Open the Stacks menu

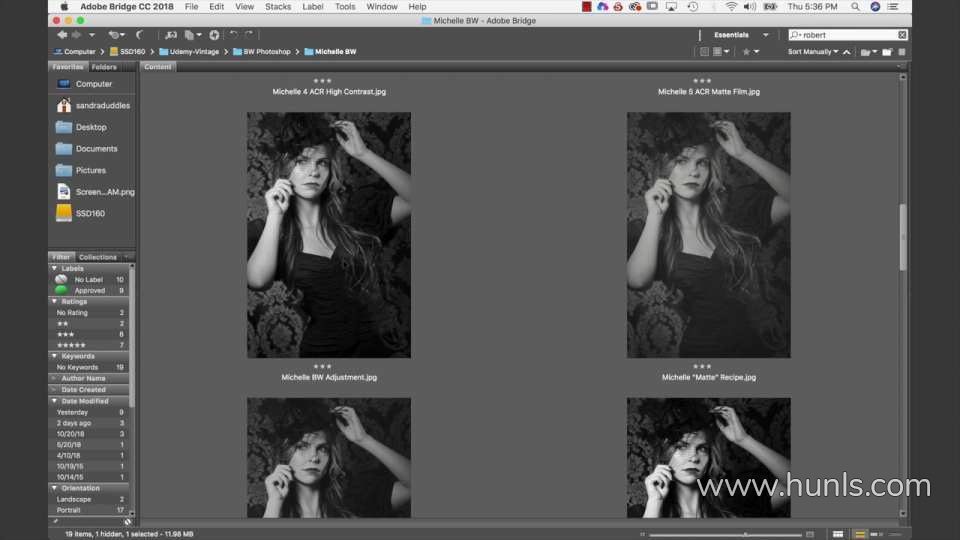pyautogui.click(x=278, y=7)
